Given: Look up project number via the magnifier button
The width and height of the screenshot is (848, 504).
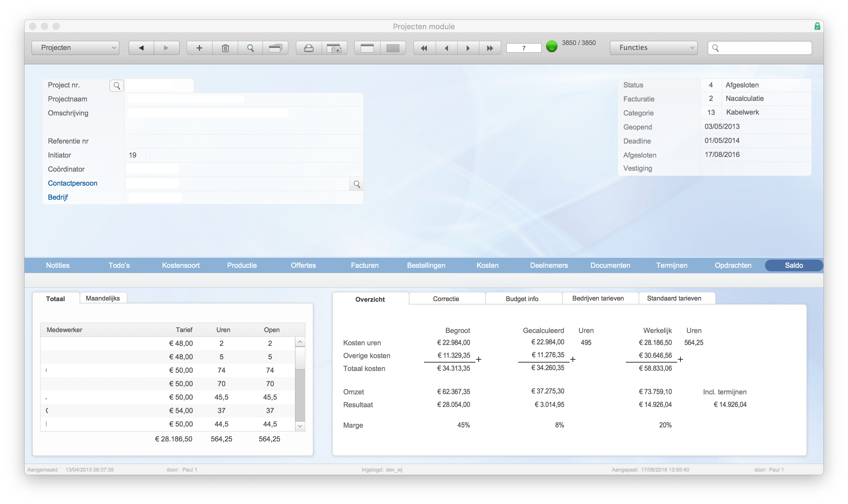Looking at the screenshot, I should [x=116, y=86].
